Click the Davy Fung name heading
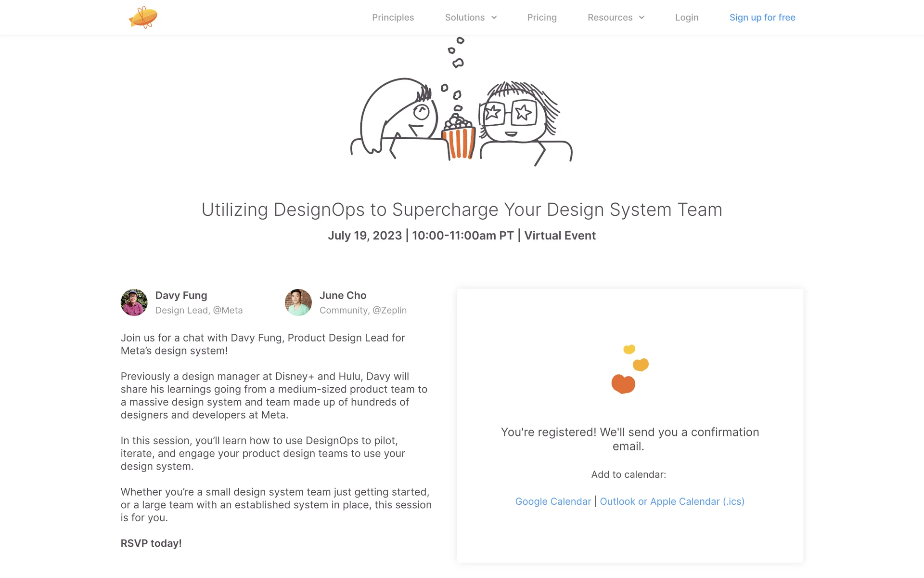The image size is (924, 578). click(x=181, y=295)
